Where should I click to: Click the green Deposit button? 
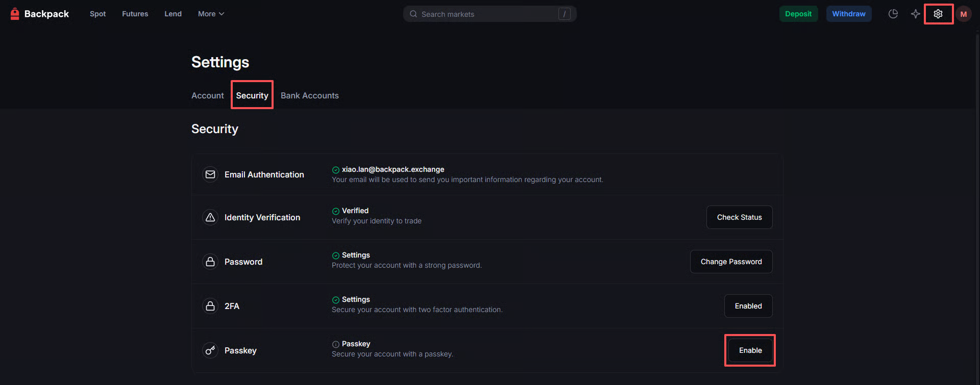pyautogui.click(x=798, y=14)
